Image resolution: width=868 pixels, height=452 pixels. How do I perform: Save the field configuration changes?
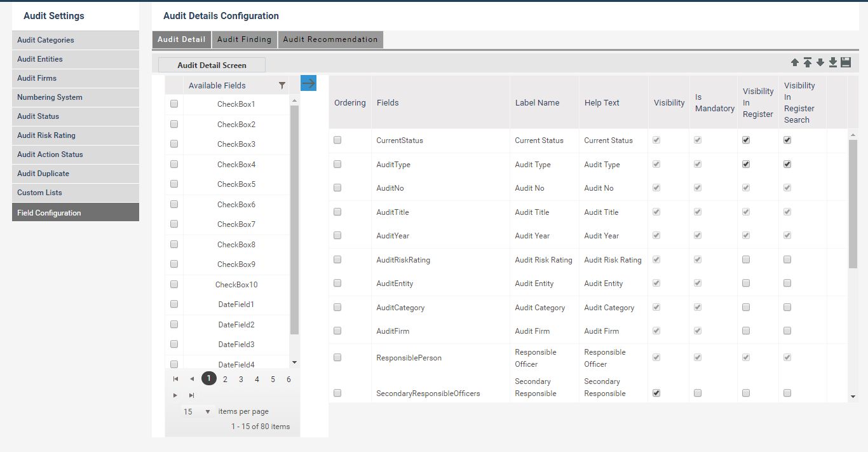tap(846, 62)
